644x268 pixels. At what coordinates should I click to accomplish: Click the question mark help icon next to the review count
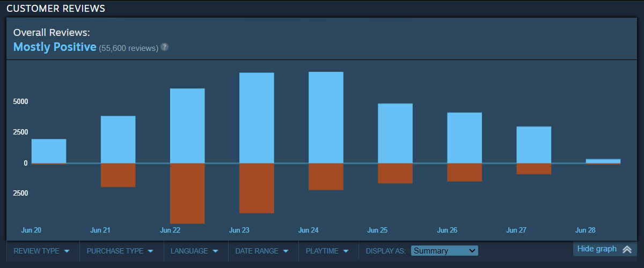pos(165,47)
